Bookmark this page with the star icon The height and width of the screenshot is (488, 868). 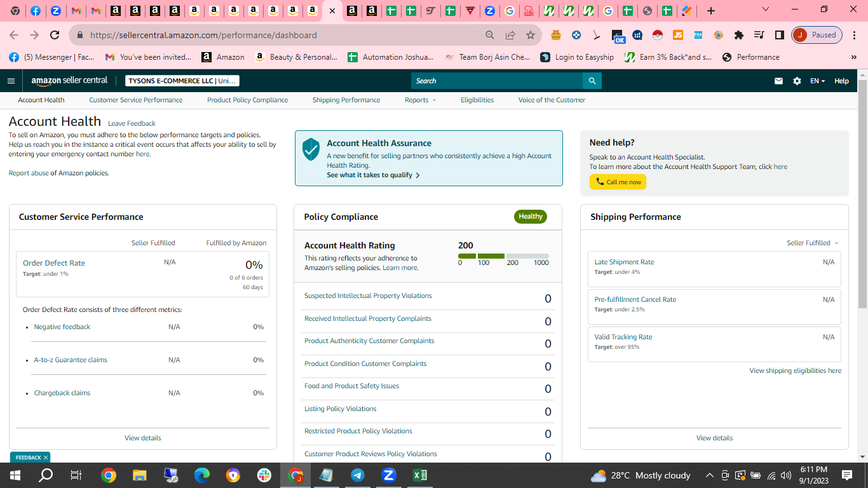(x=531, y=35)
